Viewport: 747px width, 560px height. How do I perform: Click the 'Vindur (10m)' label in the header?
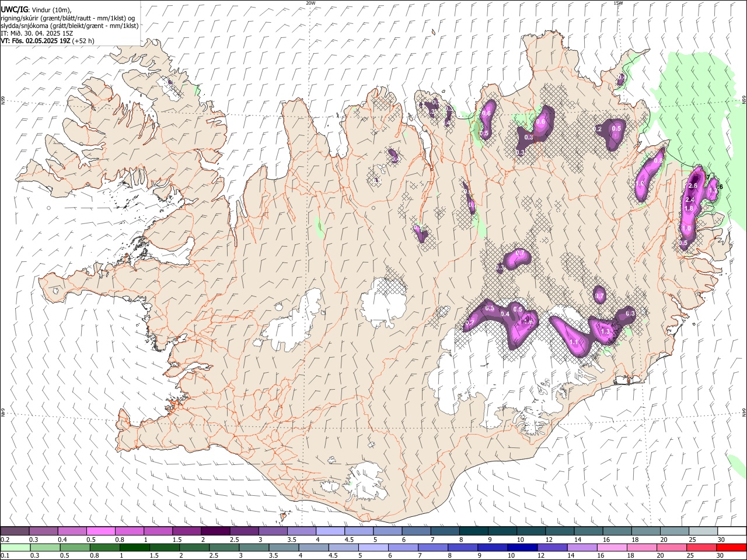(52, 9)
